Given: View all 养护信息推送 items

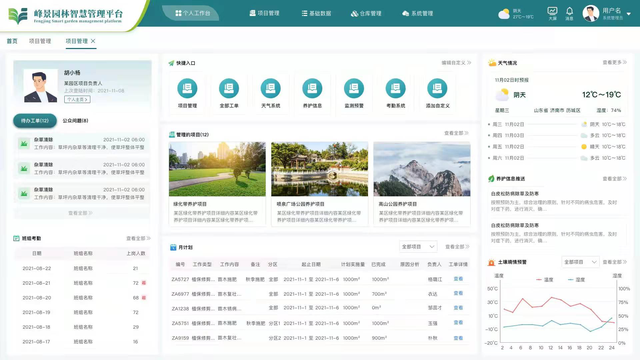Looking at the screenshot, I should (x=614, y=179).
